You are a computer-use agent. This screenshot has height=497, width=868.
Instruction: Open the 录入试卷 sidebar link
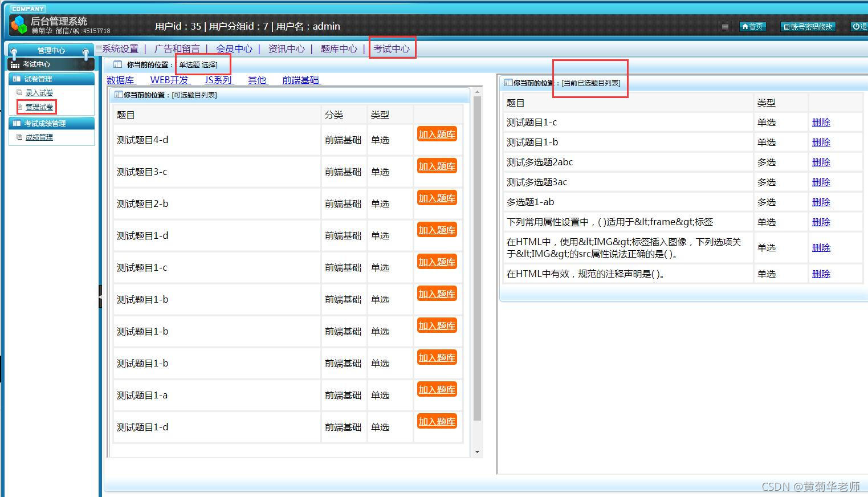pyautogui.click(x=39, y=93)
